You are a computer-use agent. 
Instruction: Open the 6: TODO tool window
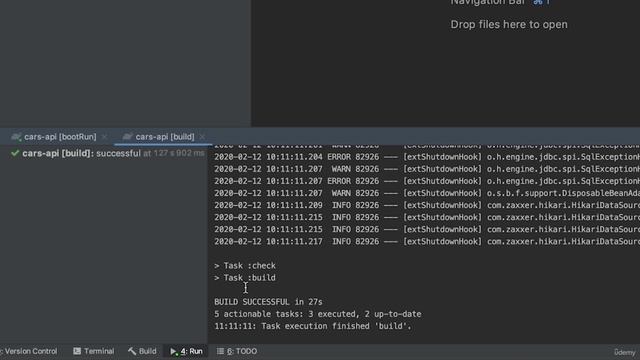click(237, 351)
